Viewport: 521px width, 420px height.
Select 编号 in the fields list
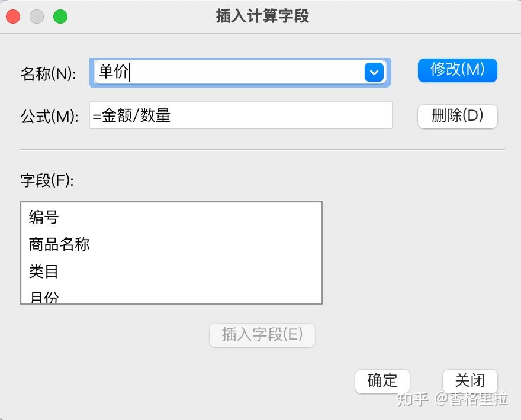point(44,217)
